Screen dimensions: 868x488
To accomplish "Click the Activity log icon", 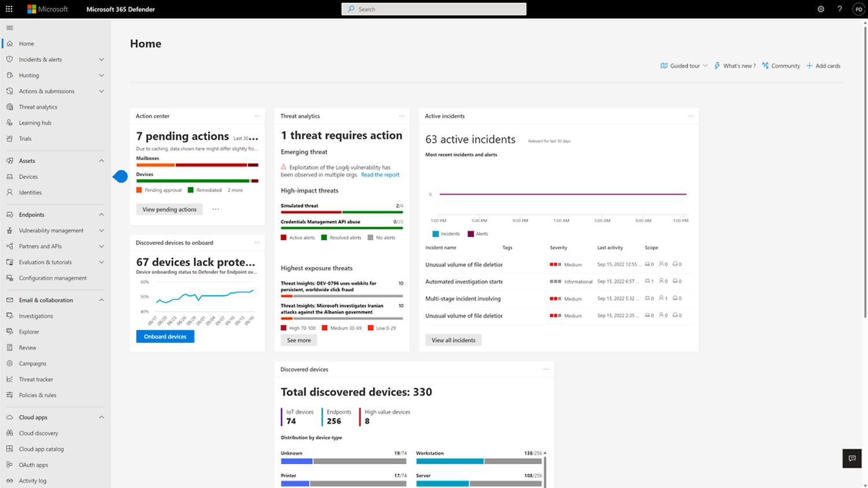I will (9, 480).
